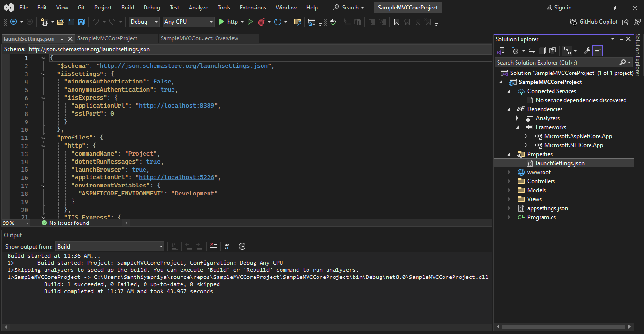644x334 pixels.
Task: Click the Hot Reload flame icon
Action: [261, 22]
